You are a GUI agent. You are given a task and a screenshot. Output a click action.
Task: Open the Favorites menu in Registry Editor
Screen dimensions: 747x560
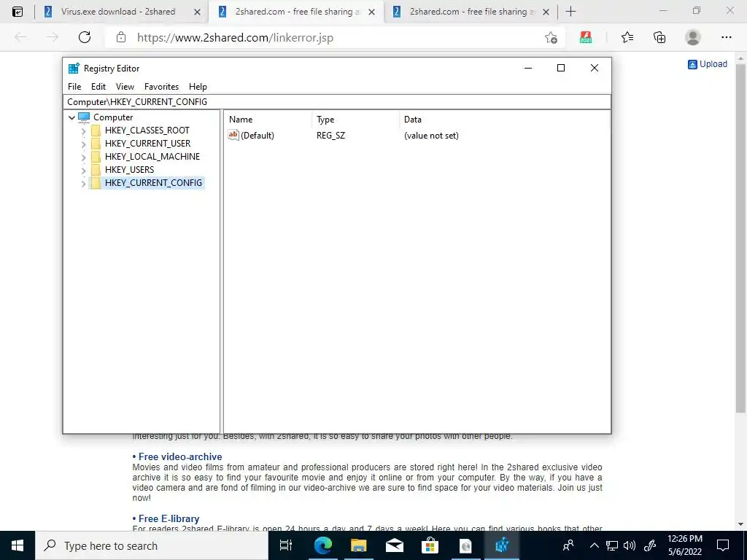point(161,87)
